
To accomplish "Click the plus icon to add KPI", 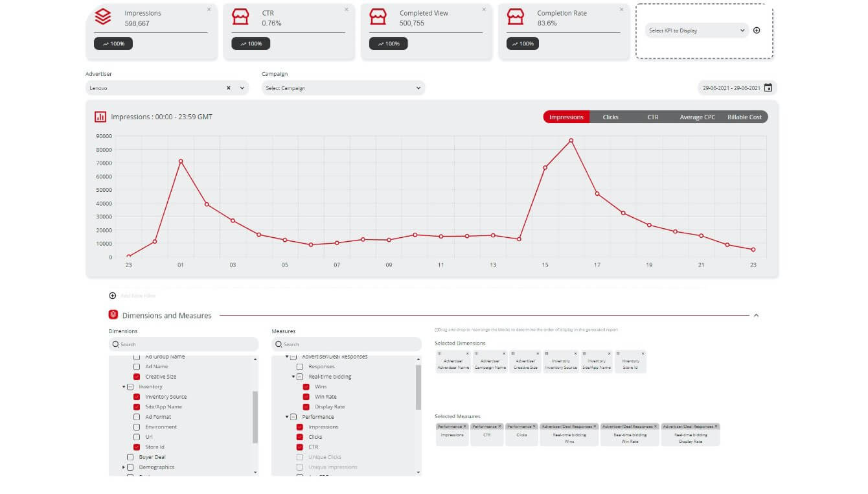I will [757, 30].
